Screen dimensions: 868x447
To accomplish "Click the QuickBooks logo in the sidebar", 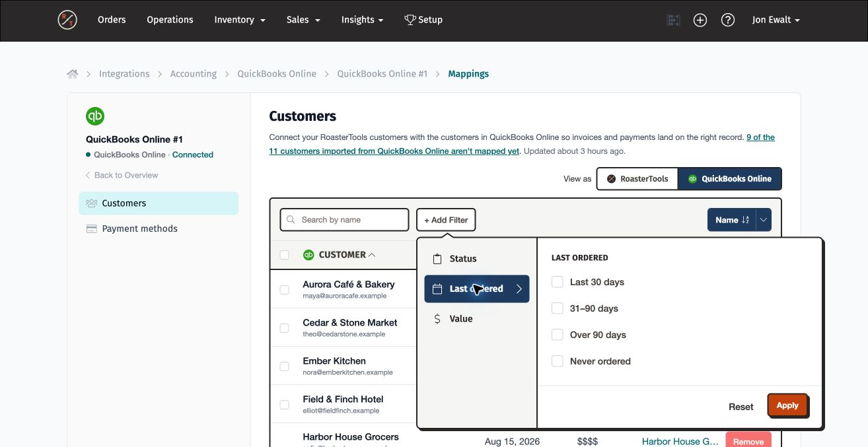I will pyautogui.click(x=95, y=116).
